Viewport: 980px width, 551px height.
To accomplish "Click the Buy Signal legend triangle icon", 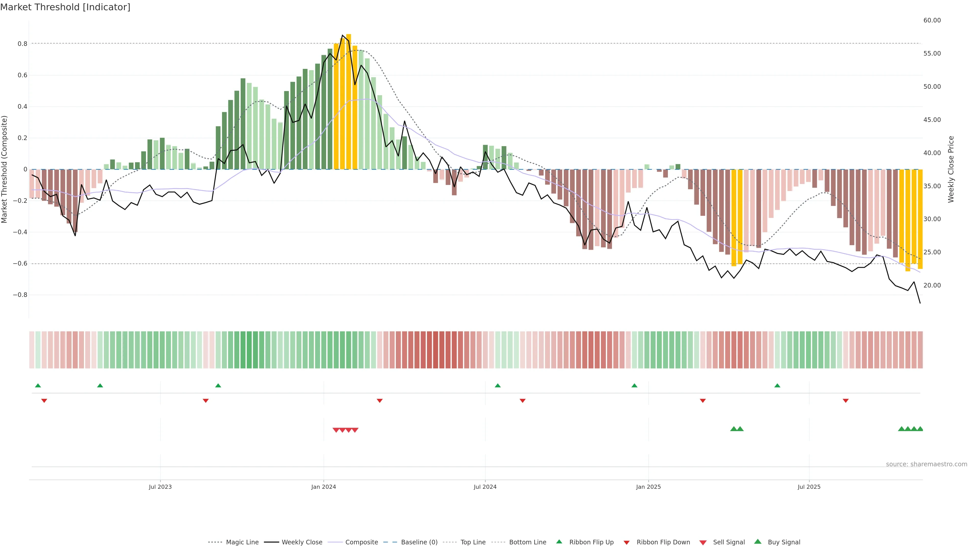I will (x=758, y=542).
